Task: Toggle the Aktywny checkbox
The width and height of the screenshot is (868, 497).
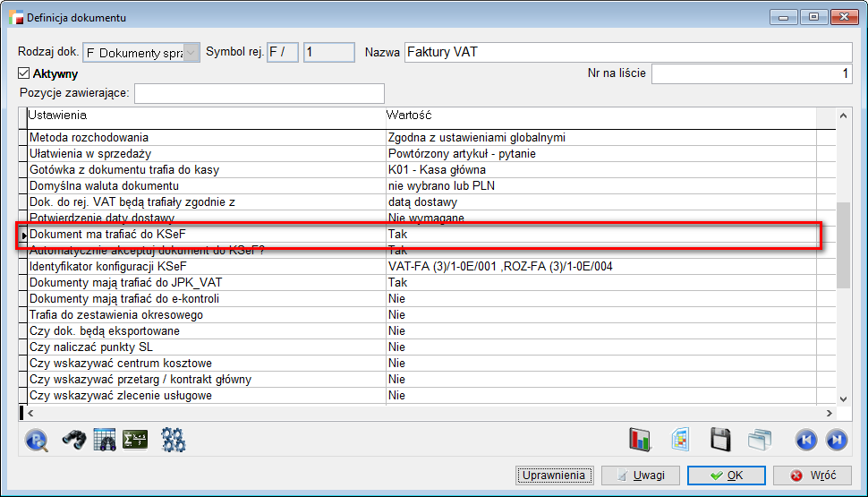Action: [24, 74]
